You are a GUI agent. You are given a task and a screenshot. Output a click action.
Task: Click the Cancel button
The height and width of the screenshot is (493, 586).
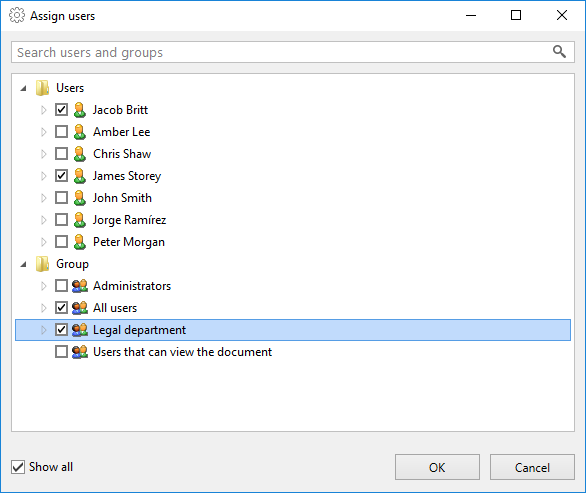[532, 467]
